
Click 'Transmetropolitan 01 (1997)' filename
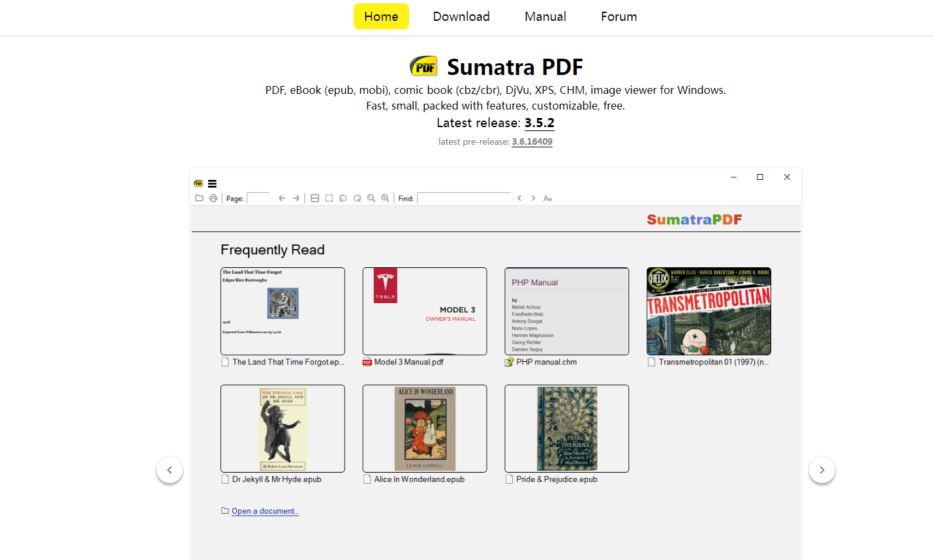click(x=714, y=362)
